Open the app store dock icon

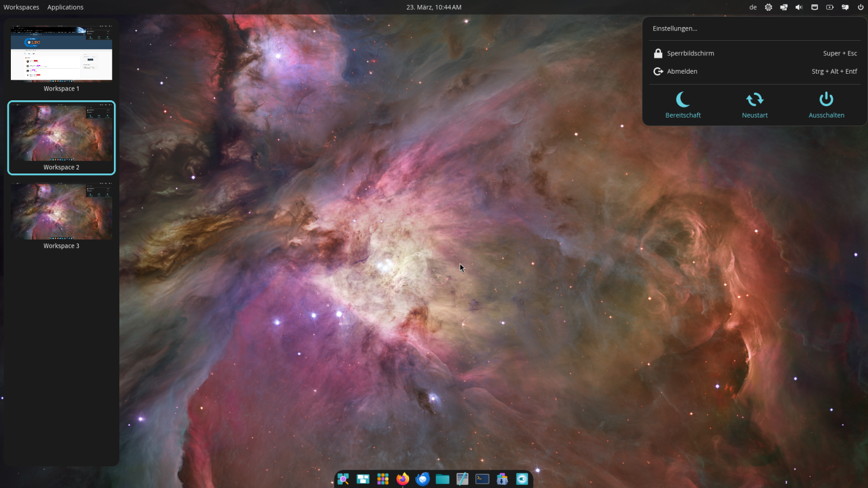(x=502, y=479)
